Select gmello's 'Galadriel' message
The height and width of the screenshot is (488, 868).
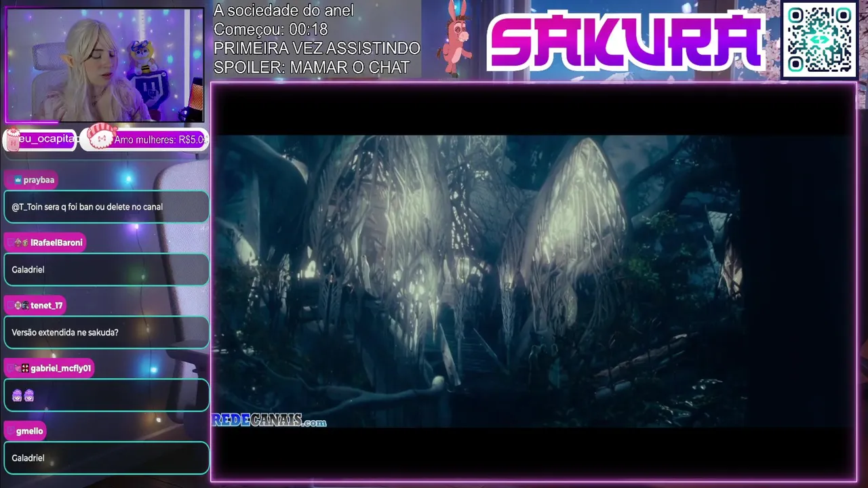point(106,458)
